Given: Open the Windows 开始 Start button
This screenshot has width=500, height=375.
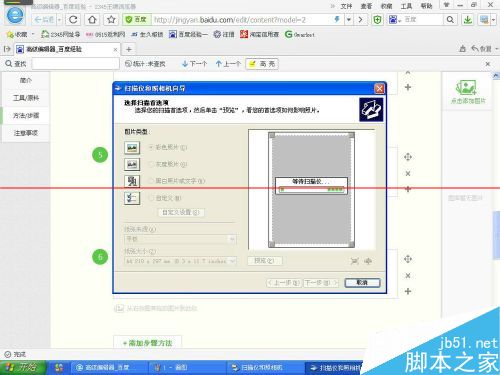Looking at the screenshot, I should tap(23, 367).
